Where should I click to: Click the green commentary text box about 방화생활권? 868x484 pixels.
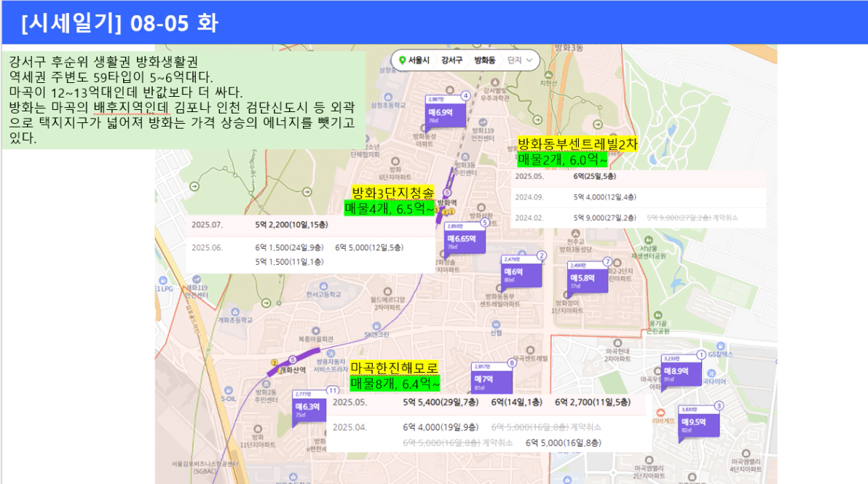tap(184, 100)
